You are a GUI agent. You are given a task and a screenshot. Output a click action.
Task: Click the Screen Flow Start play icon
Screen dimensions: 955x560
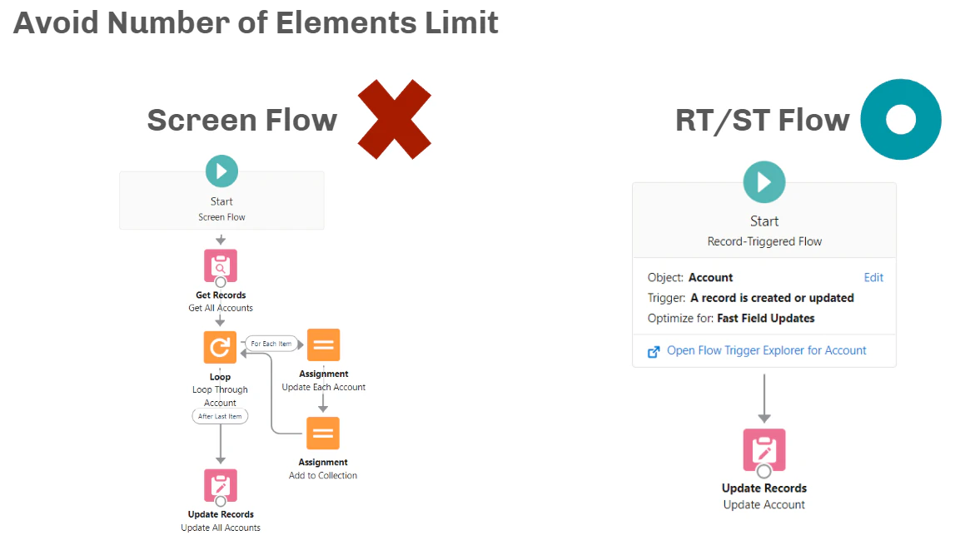221,171
